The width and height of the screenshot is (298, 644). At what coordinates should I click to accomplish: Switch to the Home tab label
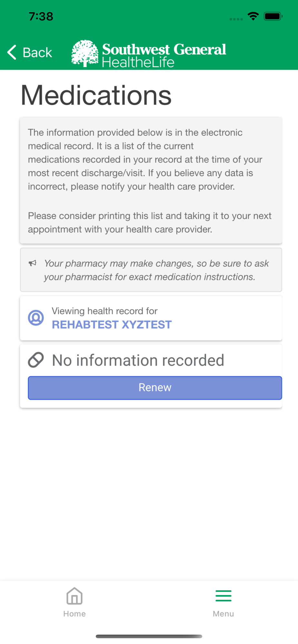(x=74, y=614)
